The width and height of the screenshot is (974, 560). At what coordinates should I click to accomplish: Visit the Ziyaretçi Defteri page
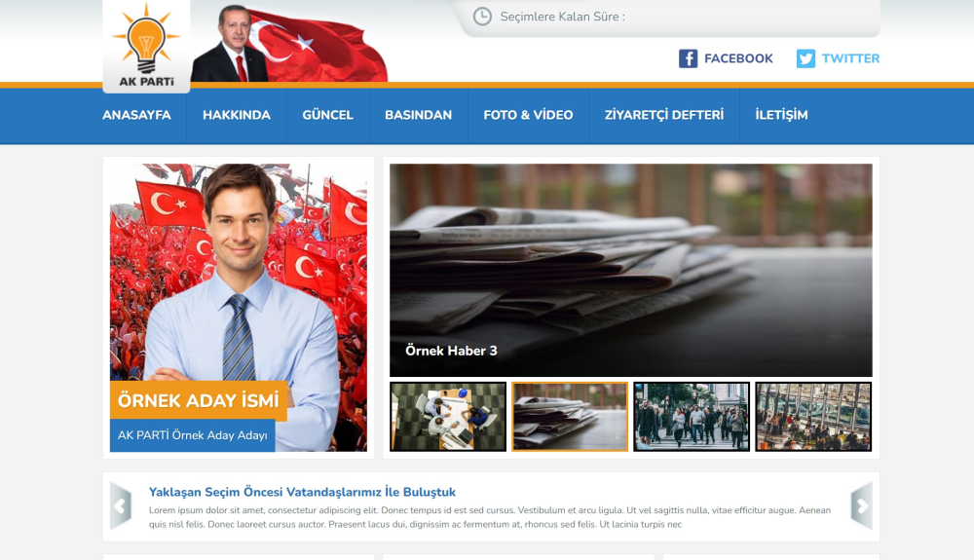click(664, 115)
